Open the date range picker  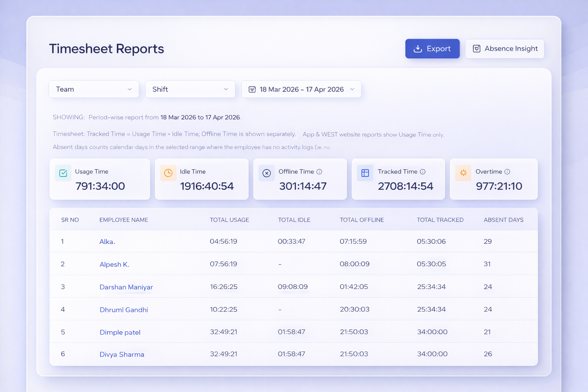click(x=301, y=89)
